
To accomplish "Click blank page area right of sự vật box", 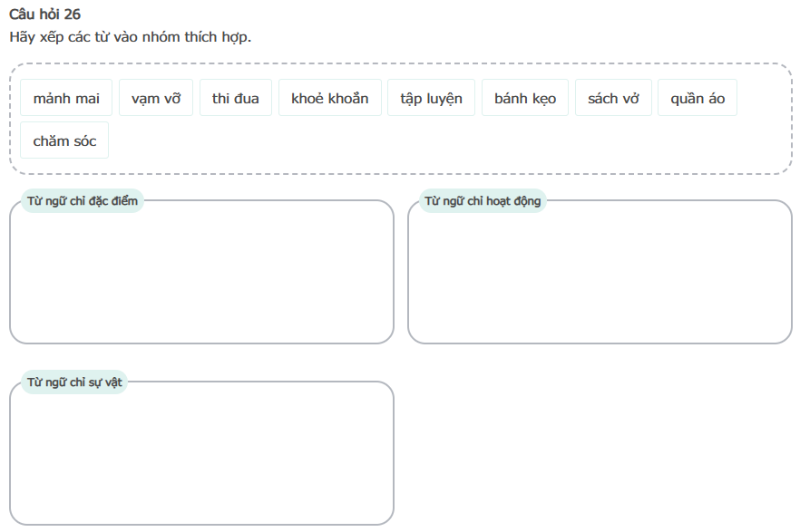I will [x=599, y=453].
